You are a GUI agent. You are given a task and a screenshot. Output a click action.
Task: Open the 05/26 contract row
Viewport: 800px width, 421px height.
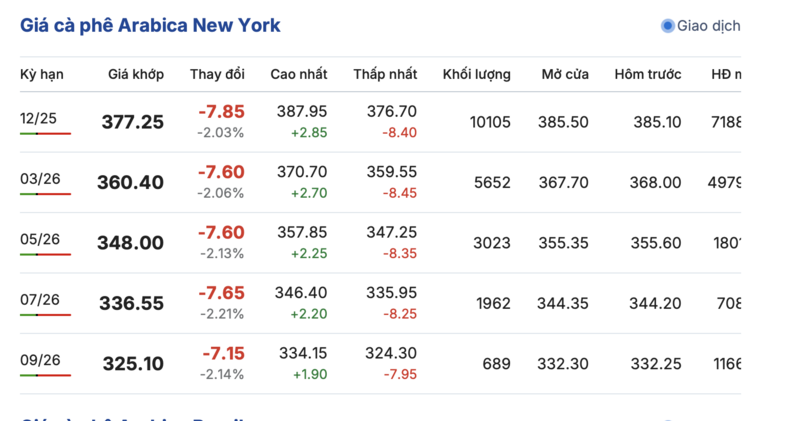(x=40, y=239)
